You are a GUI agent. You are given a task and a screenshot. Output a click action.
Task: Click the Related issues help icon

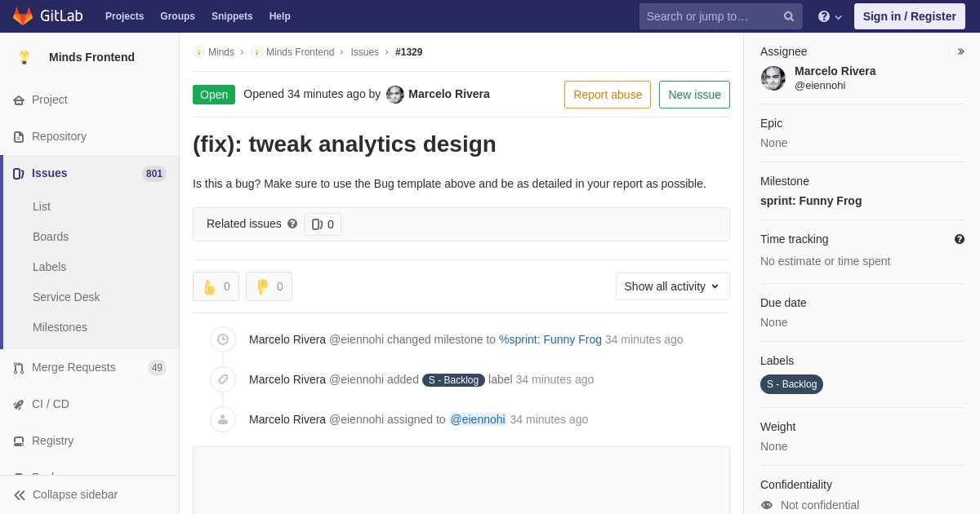pyautogui.click(x=292, y=224)
